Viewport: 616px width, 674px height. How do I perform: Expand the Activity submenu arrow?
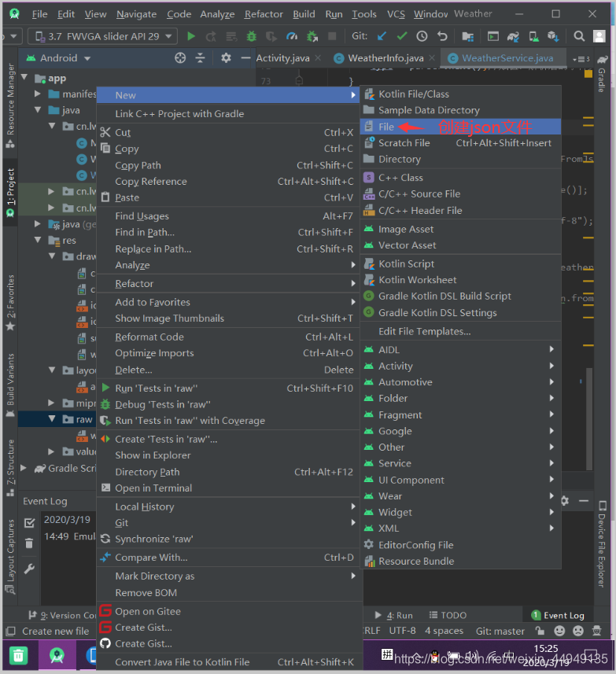[551, 366]
